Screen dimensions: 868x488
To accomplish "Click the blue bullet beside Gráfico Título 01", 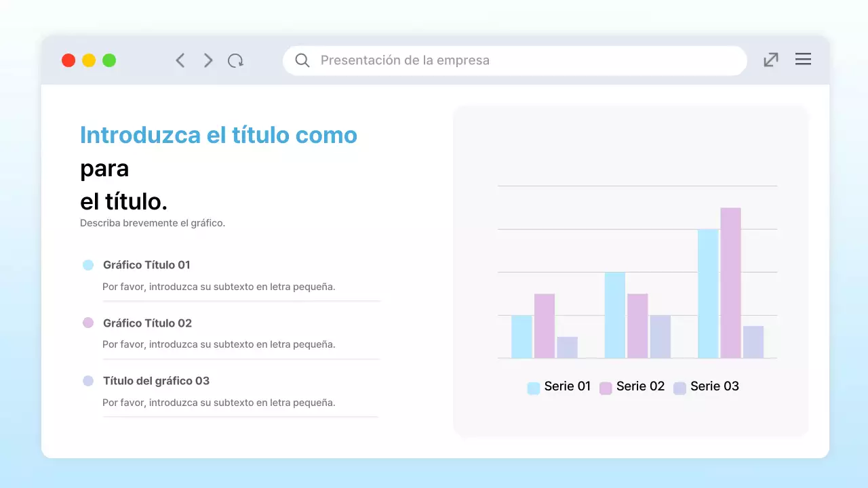I will pos(87,264).
